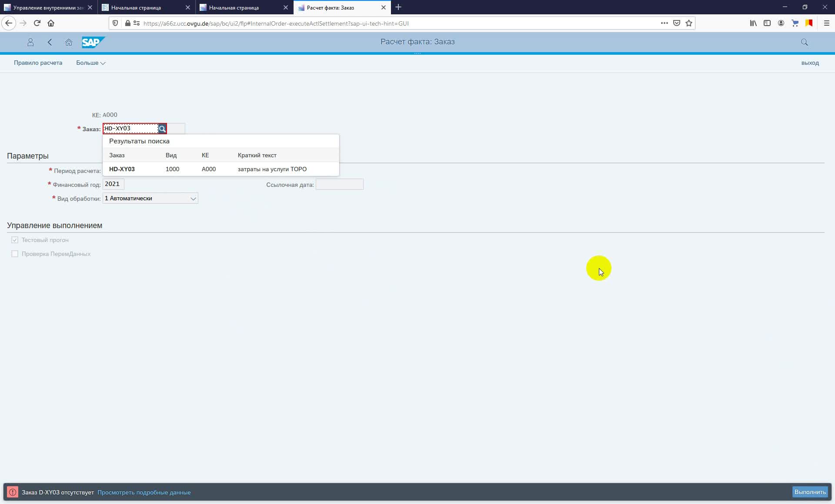Image resolution: width=835 pixels, height=504 pixels.
Task: Click the 'Финансовый год' field
Action: coord(113,184)
